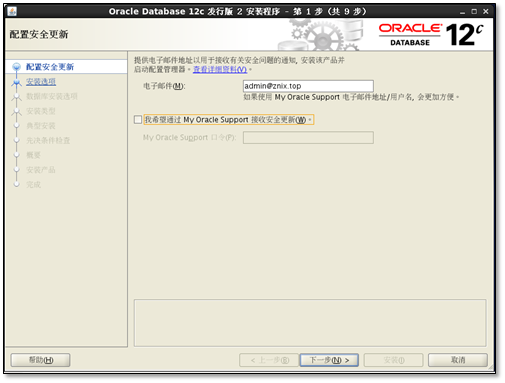Click the 帮助(H) button
505x383 pixels.
(x=40, y=360)
